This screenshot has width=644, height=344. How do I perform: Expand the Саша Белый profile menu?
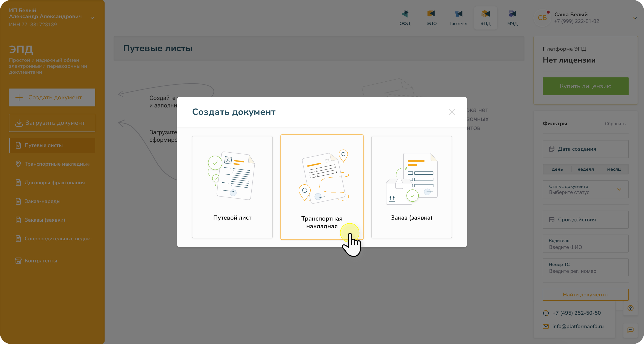coord(635,18)
